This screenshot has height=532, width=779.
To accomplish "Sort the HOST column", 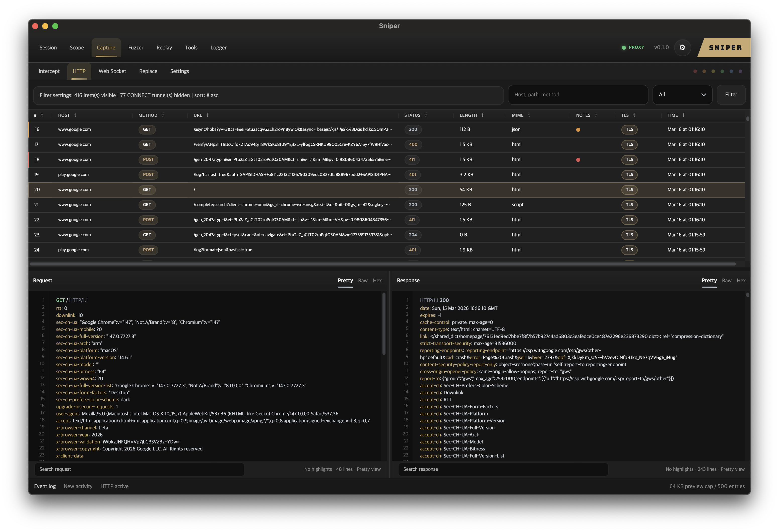I will point(76,115).
